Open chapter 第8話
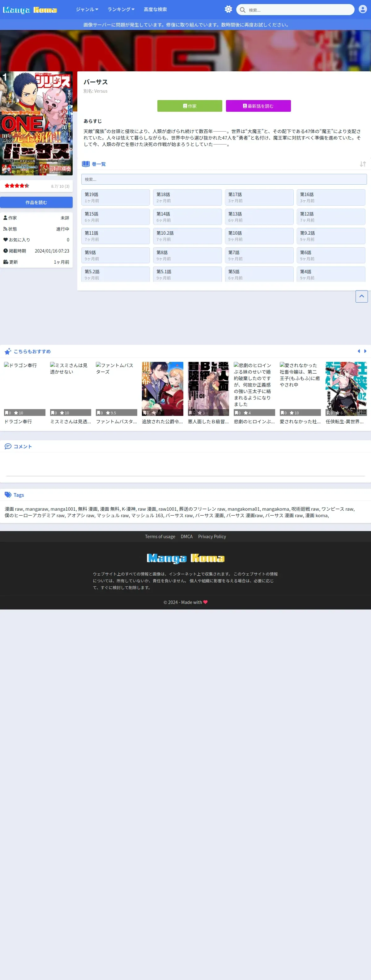This screenshot has height=980, width=371. coord(187,255)
